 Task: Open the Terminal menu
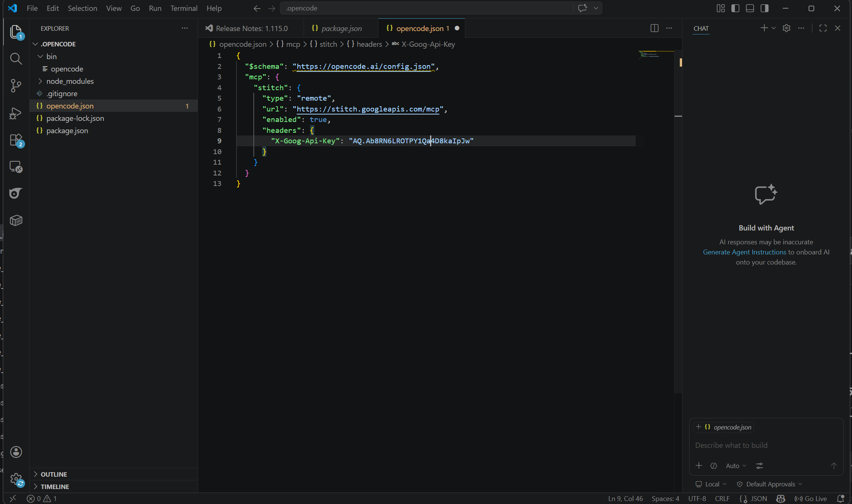[184, 8]
